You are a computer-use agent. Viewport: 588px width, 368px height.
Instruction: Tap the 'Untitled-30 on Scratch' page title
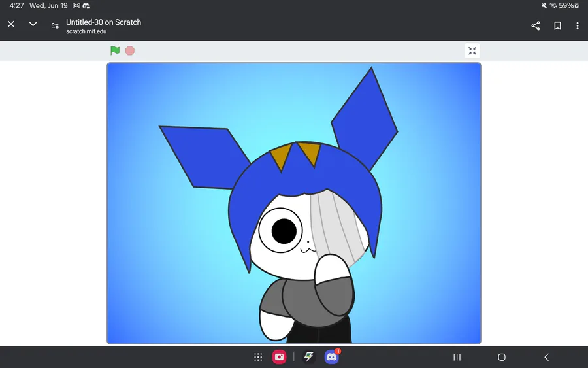tap(103, 22)
